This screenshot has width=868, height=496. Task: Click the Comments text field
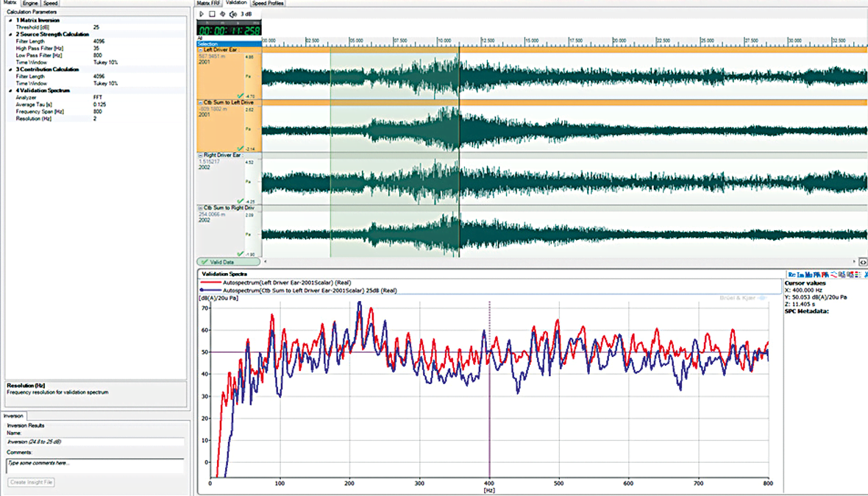pyautogui.click(x=95, y=465)
